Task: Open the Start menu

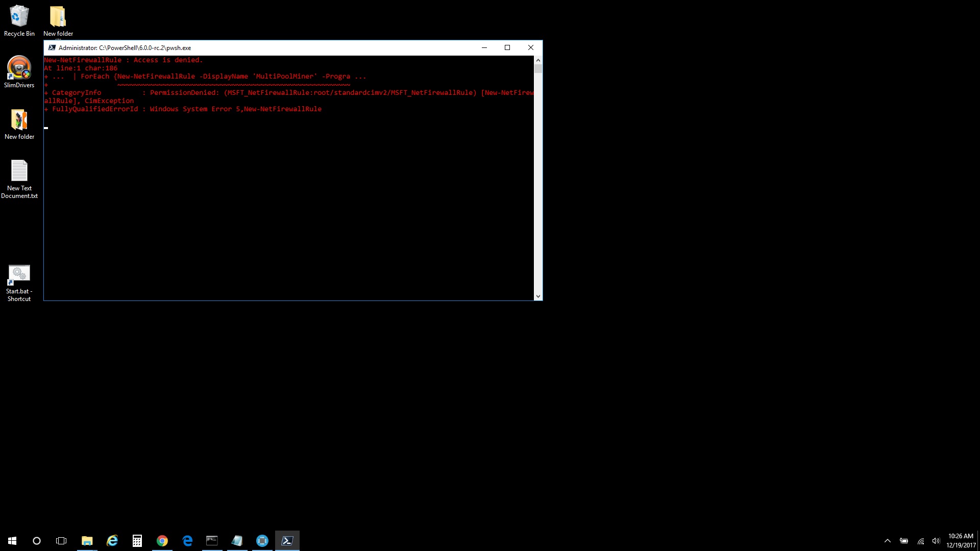Action: [x=11, y=540]
